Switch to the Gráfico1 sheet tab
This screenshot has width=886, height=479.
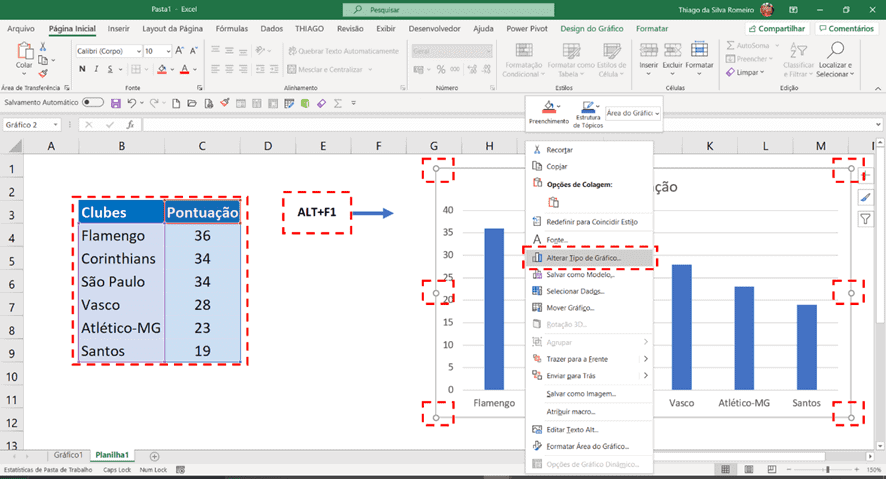68,455
